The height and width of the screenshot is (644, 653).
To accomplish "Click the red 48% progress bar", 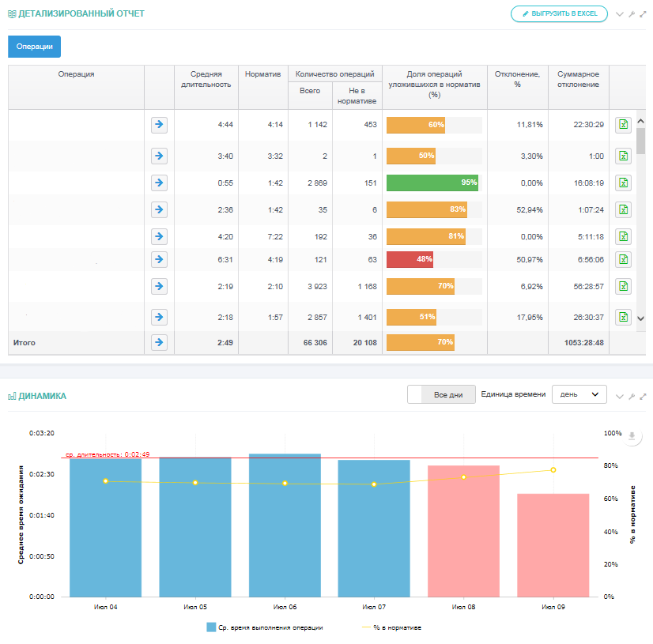I will point(410,259).
